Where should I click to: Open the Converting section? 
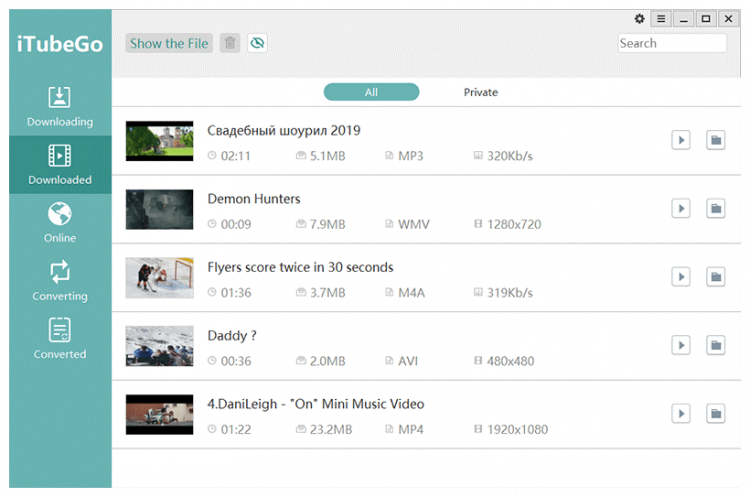[60, 281]
